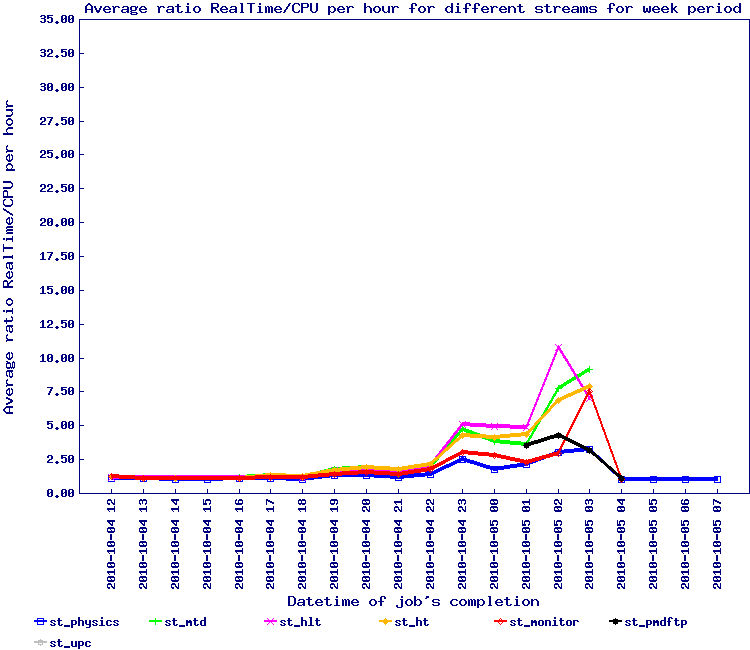Screen dimensions: 750x650
Task: Click the 12.50 y-axis tick label
Action: [57, 324]
